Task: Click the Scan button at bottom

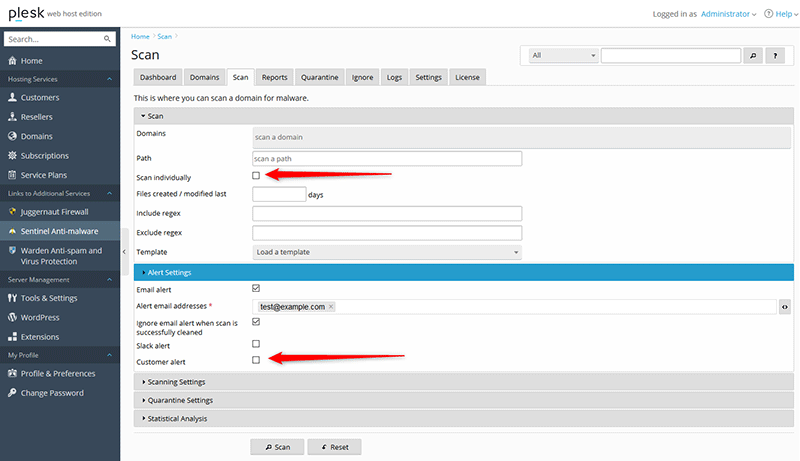Action: click(x=277, y=447)
